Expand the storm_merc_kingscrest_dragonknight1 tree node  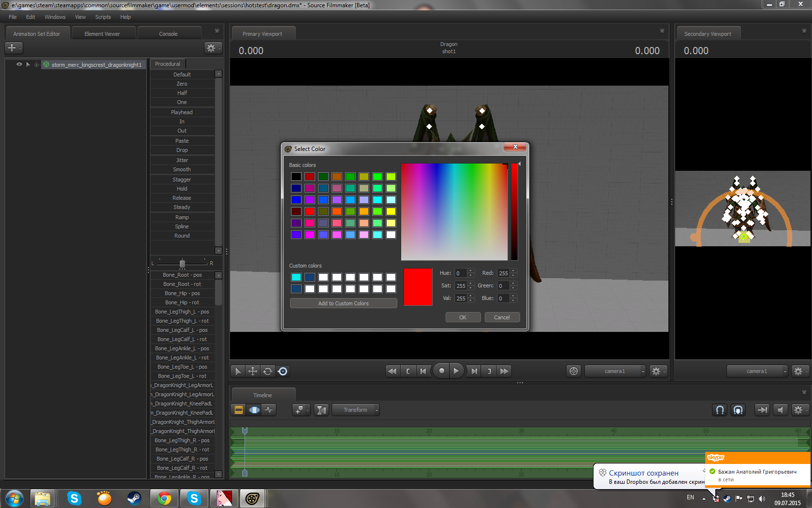[36, 65]
